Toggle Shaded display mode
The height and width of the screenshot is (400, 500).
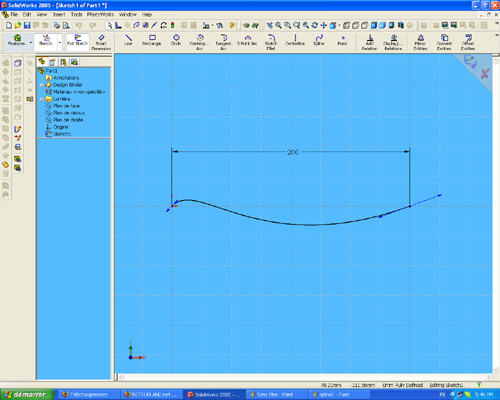point(383,25)
